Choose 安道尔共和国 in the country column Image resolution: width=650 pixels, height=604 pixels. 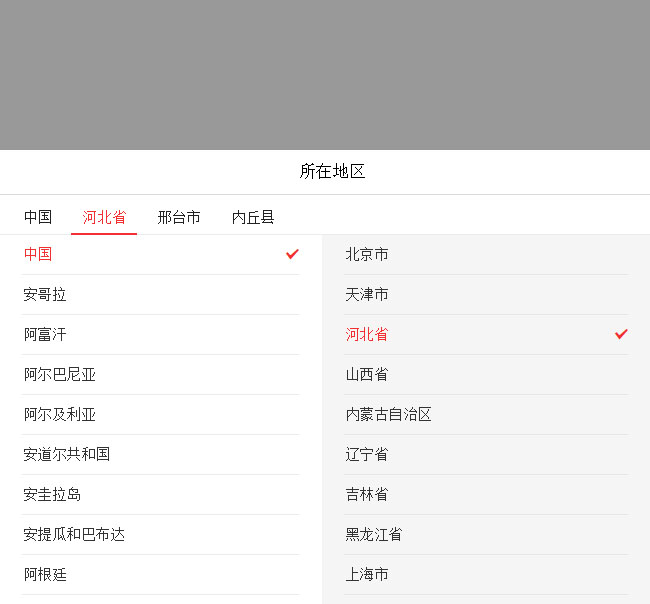[67, 454]
